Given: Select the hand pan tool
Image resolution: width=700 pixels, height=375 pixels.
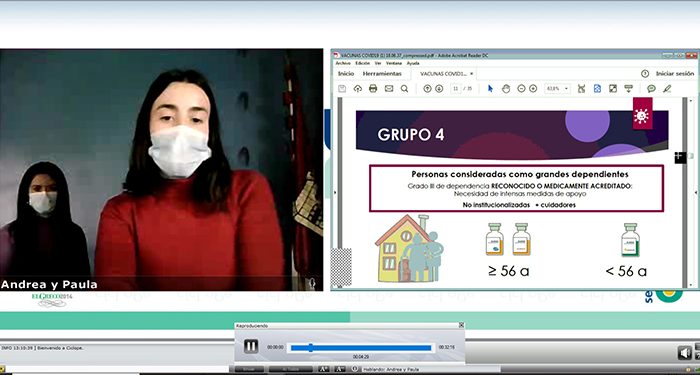Looking at the screenshot, I should click(506, 88).
